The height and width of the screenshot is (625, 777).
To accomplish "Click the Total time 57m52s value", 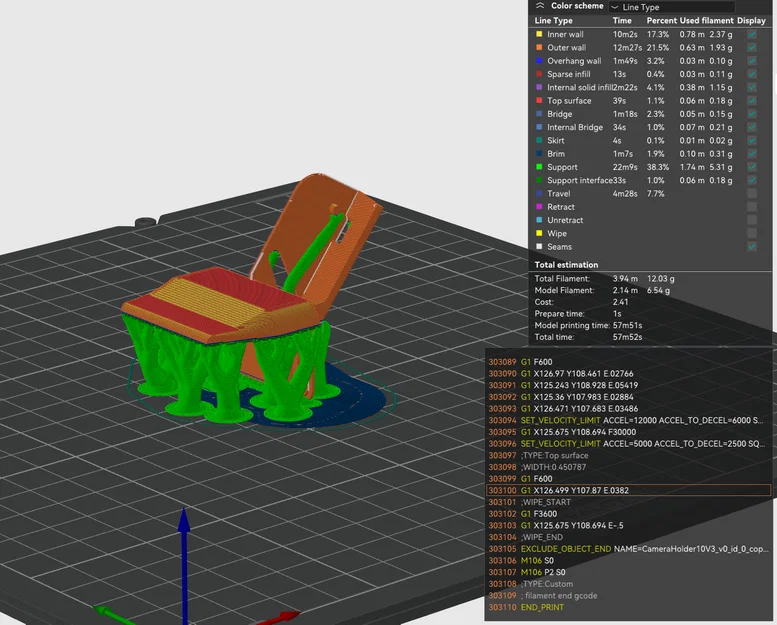I will click(627, 337).
